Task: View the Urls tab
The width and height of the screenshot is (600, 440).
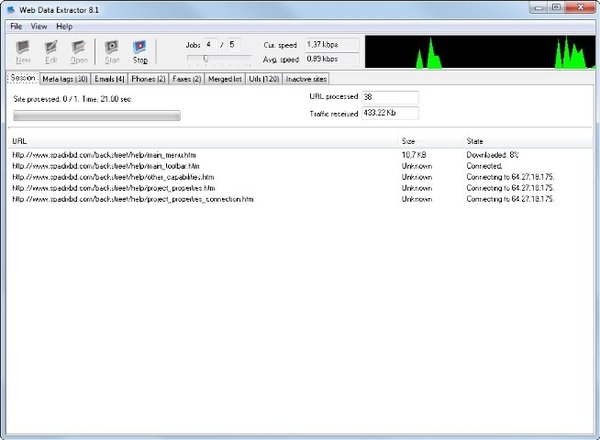Action: 264,79
